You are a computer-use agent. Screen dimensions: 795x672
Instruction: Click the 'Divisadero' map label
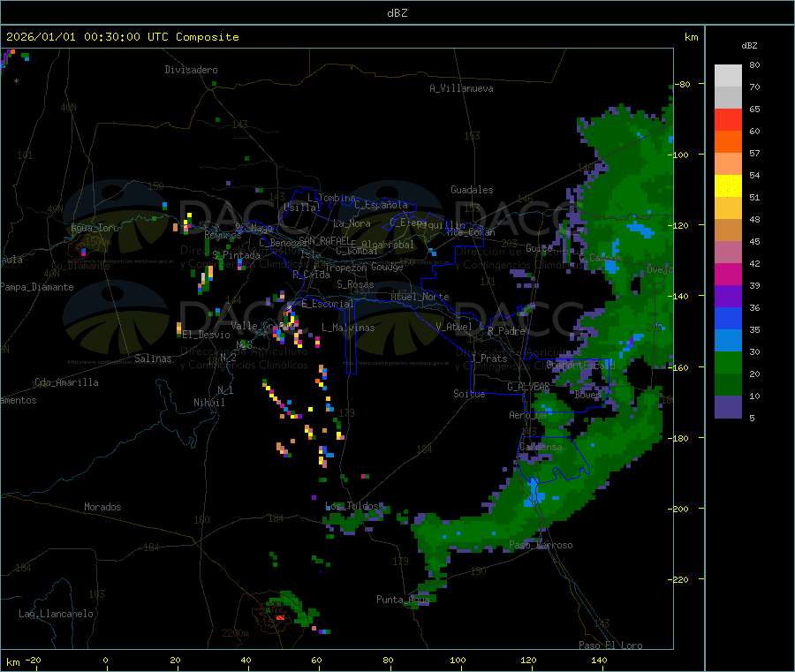pyautogui.click(x=191, y=70)
